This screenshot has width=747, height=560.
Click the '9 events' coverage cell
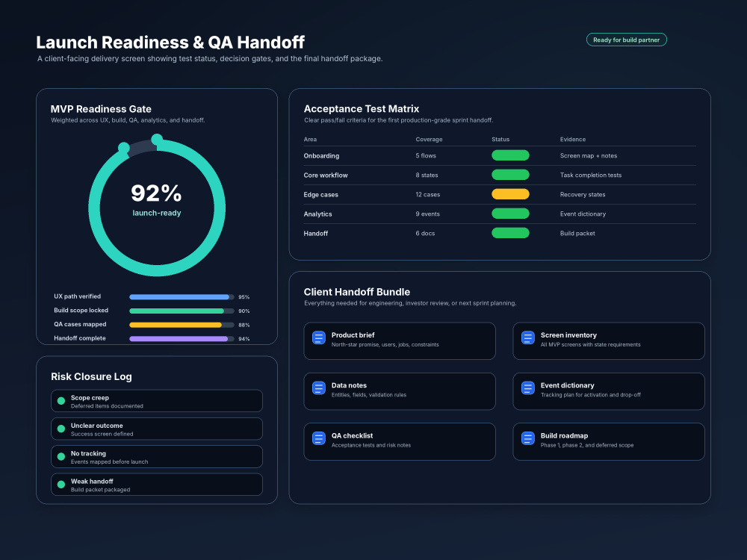[x=427, y=214]
